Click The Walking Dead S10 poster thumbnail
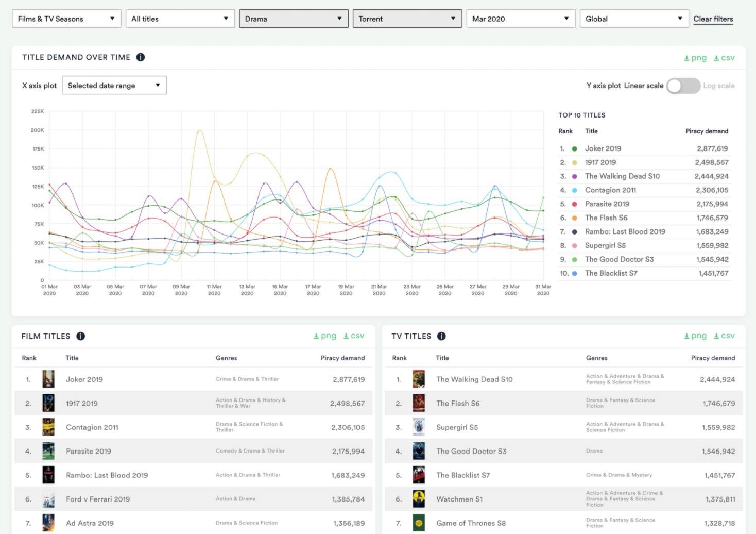 [419, 379]
